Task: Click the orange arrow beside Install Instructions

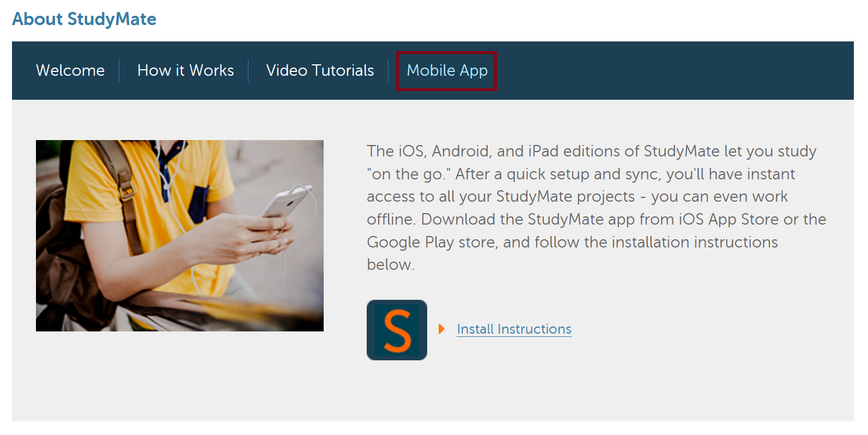Action: 442,329
